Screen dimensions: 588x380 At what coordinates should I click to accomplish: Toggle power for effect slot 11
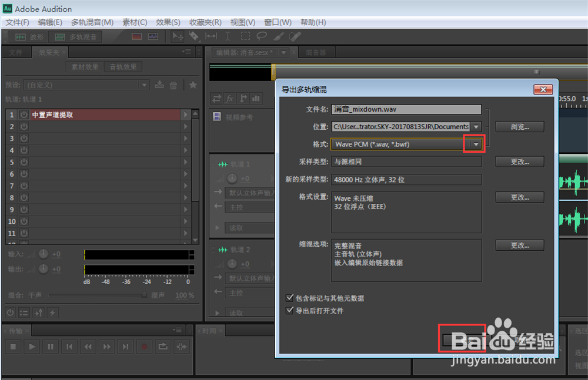[x=24, y=233]
